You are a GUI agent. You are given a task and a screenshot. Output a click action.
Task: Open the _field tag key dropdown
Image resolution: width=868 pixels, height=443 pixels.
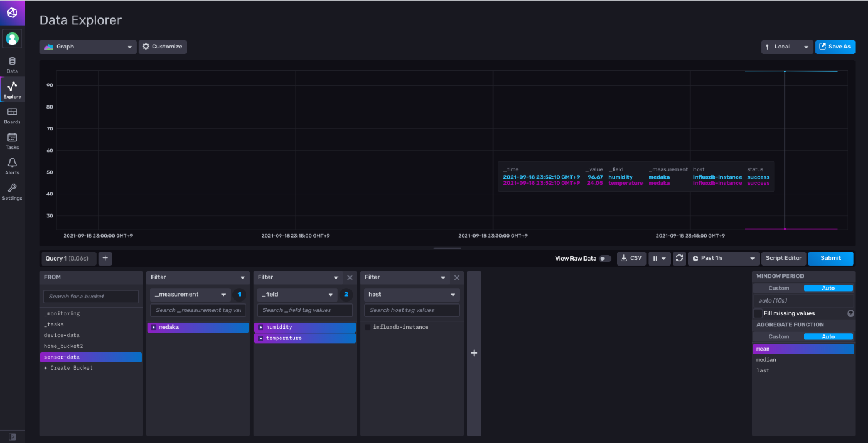297,295
